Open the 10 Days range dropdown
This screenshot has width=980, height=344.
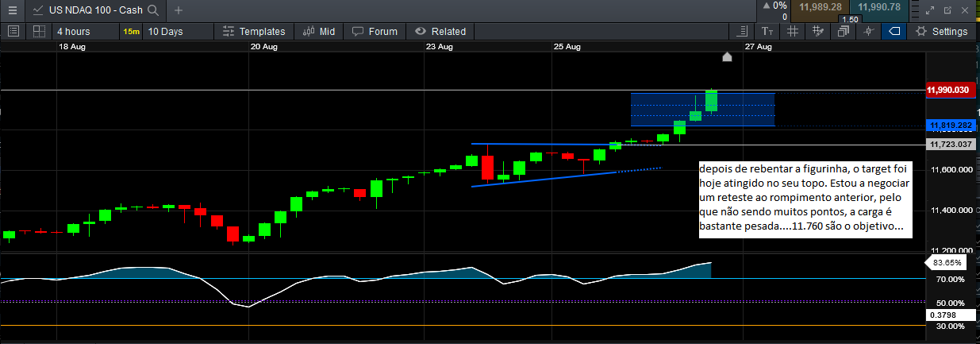click(165, 32)
